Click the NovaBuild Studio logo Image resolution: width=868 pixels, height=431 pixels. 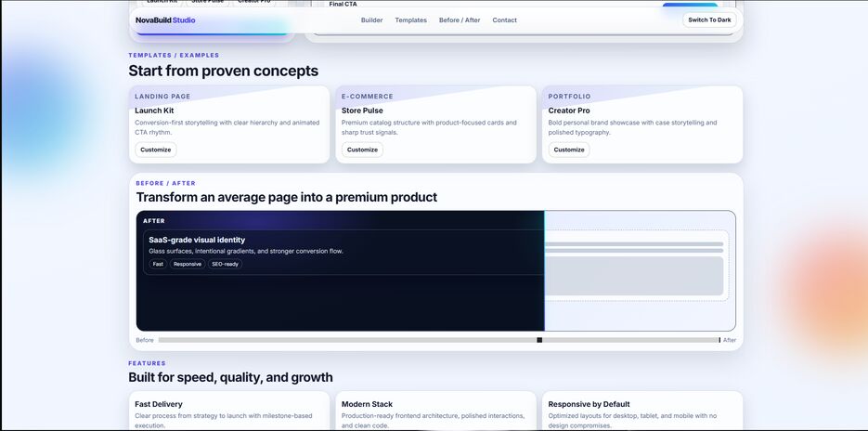pyautogui.click(x=165, y=20)
